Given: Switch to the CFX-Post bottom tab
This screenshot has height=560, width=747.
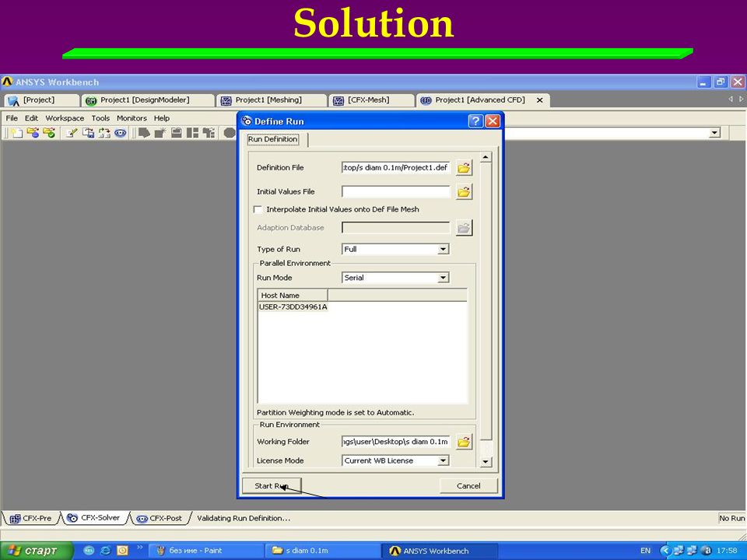Looking at the screenshot, I should 159,518.
